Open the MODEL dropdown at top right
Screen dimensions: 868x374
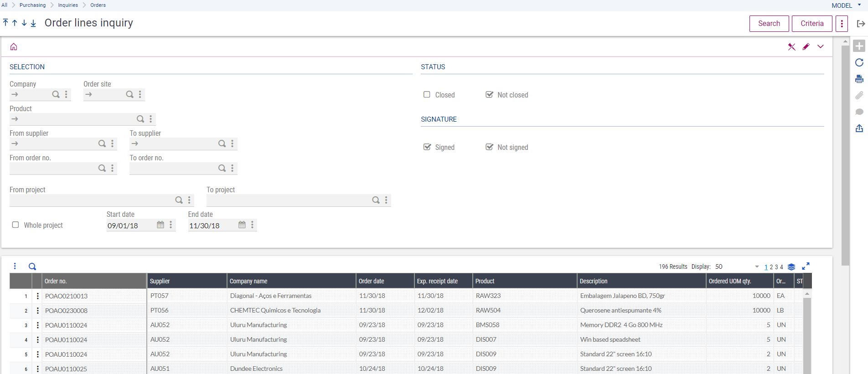(x=846, y=5)
